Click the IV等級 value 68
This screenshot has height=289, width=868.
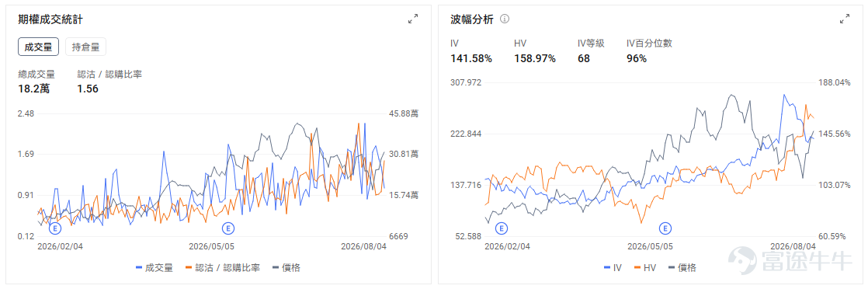(584, 59)
